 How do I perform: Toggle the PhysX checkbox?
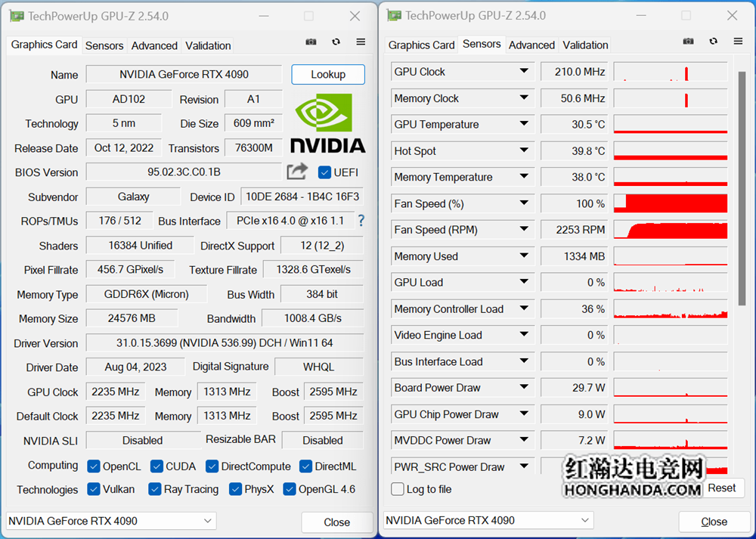235,489
